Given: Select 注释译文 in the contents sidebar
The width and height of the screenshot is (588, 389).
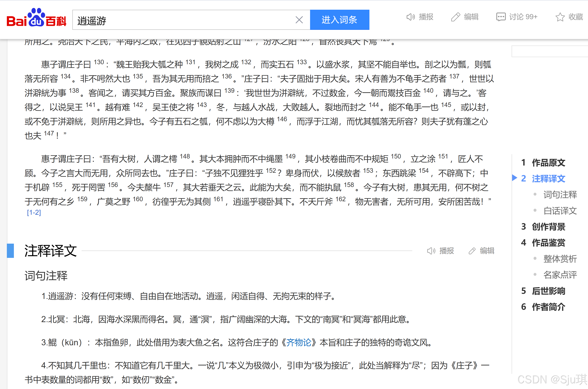Looking at the screenshot, I should tap(548, 179).
